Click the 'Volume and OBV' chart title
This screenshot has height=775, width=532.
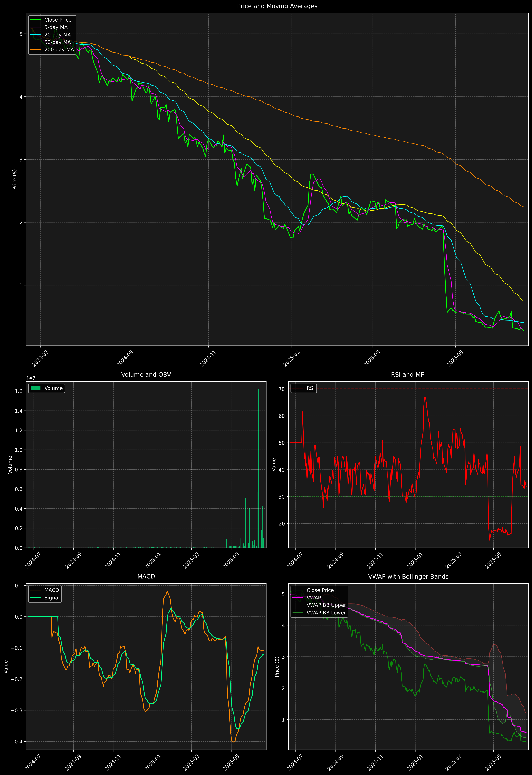(146, 374)
